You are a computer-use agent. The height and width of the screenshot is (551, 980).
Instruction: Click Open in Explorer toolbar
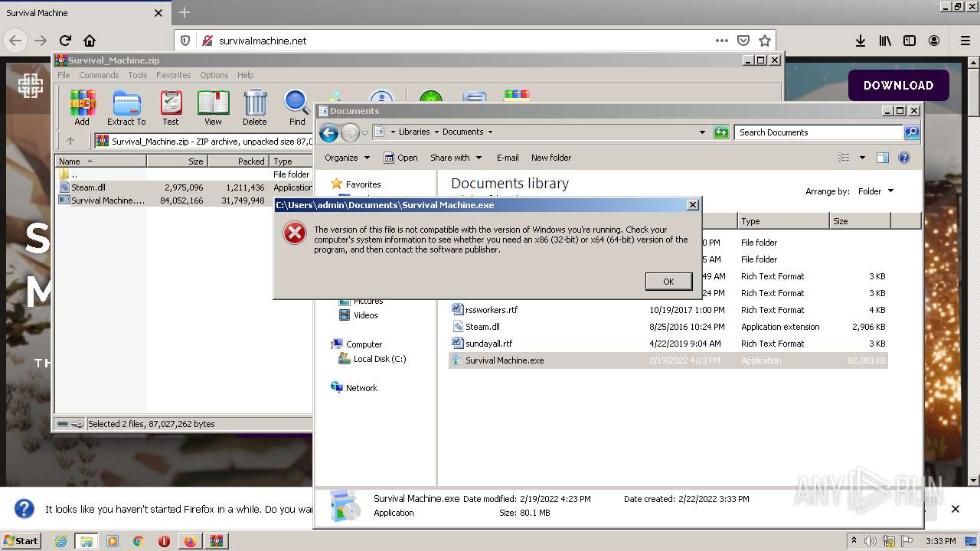pos(400,158)
